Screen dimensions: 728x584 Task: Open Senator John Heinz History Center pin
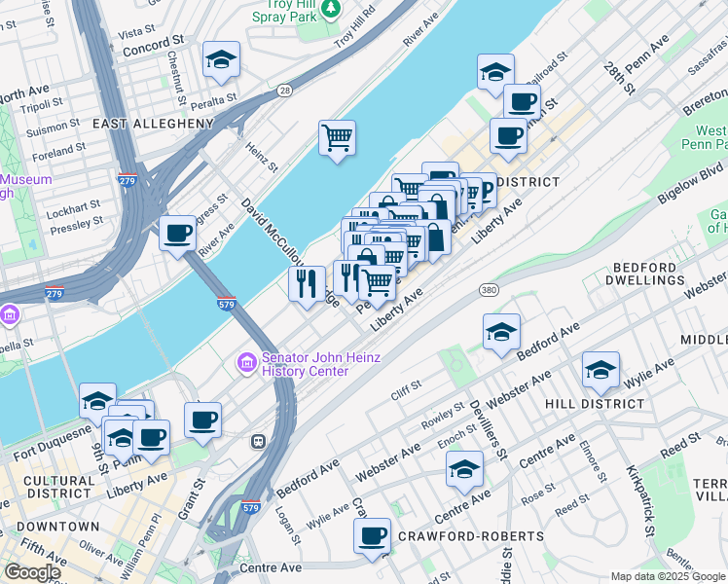pyautogui.click(x=247, y=362)
